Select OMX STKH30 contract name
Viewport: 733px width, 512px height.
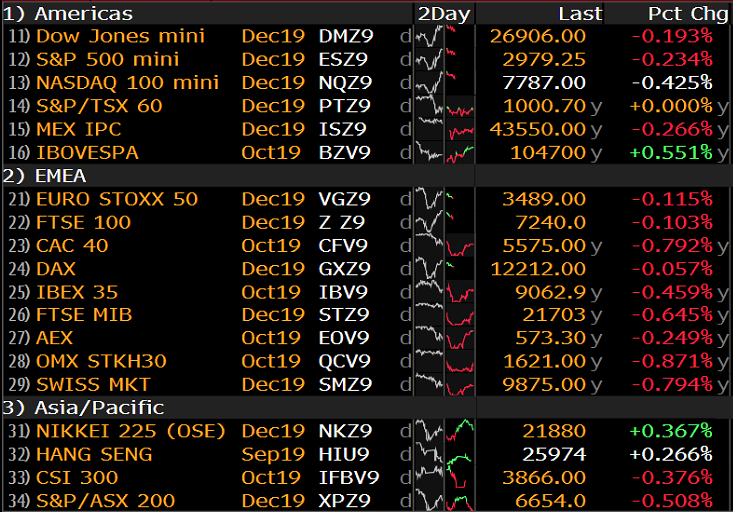pyautogui.click(x=101, y=361)
